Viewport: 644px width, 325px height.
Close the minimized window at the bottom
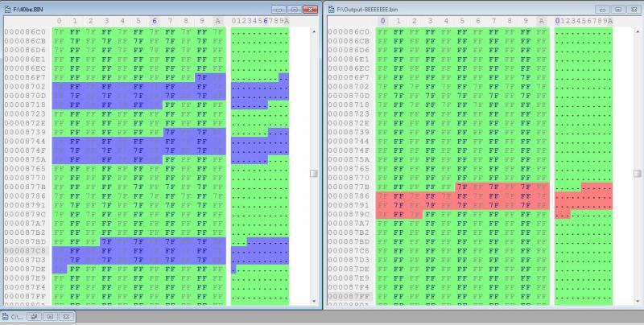65,317
